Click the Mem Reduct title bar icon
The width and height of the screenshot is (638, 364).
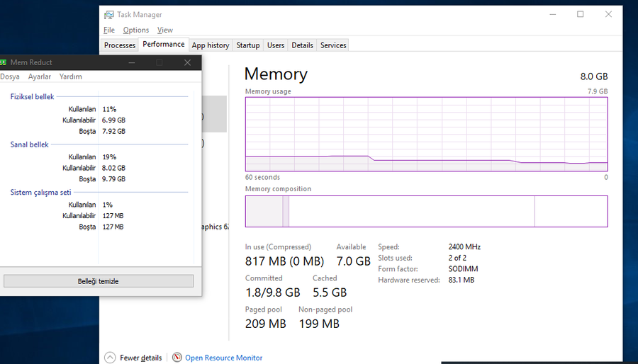click(3, 62)
